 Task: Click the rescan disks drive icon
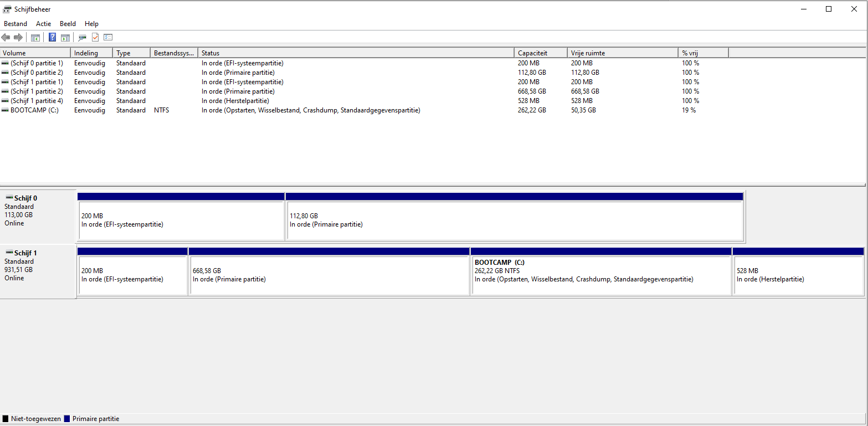(83, 38)
